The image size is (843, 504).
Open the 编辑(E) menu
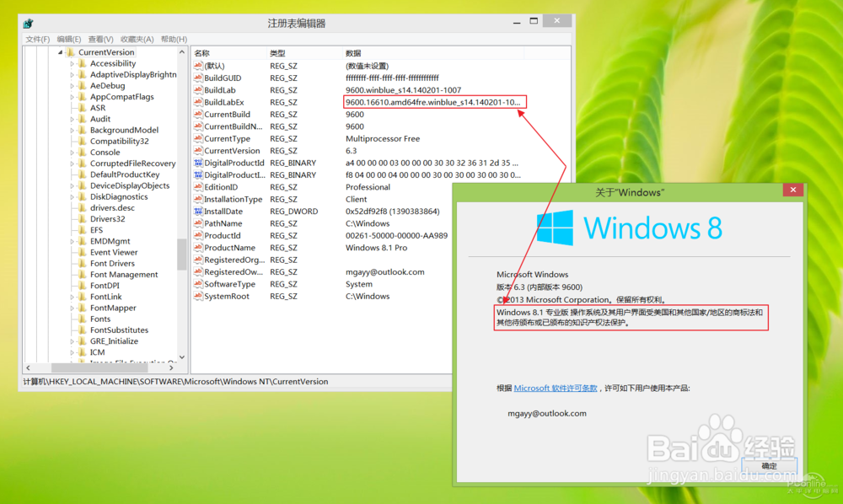click(69, 40)
